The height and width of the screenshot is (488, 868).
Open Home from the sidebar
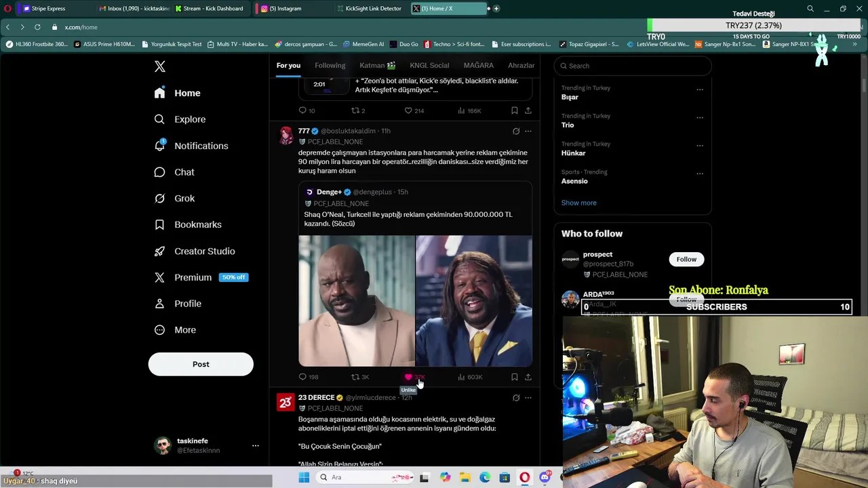(178, 93)
